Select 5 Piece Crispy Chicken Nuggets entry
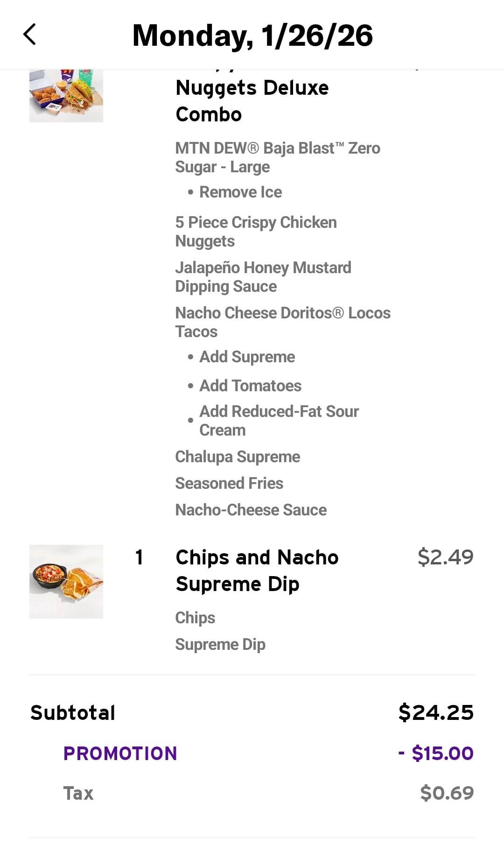This screenshot has width=504, height=845. click(256, 232)
